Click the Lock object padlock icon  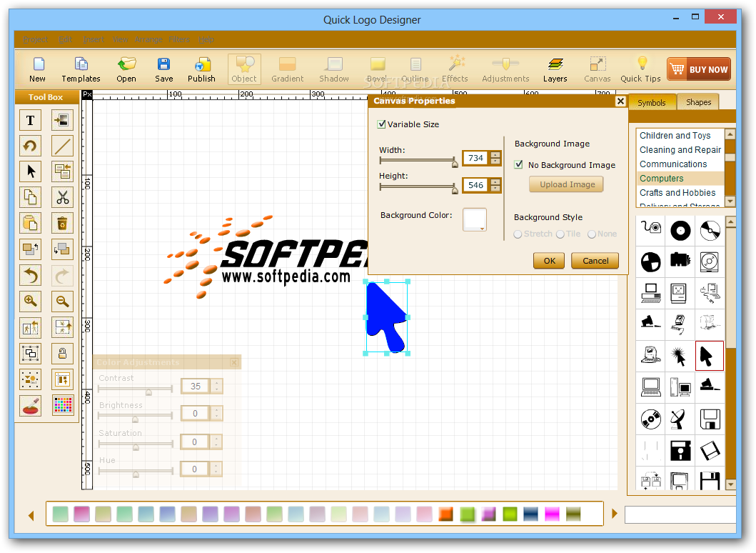click(x=63, y=354)
